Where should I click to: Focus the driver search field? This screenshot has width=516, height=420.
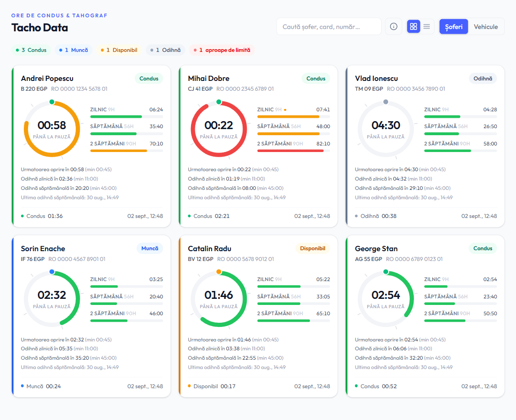pyautogui.click(x=329, y=27)
